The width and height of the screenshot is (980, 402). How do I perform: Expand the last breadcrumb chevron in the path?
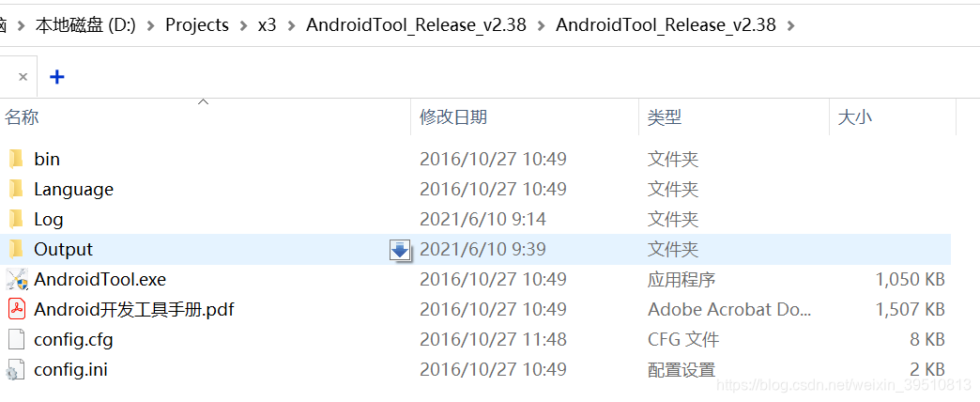pos(791,25)
